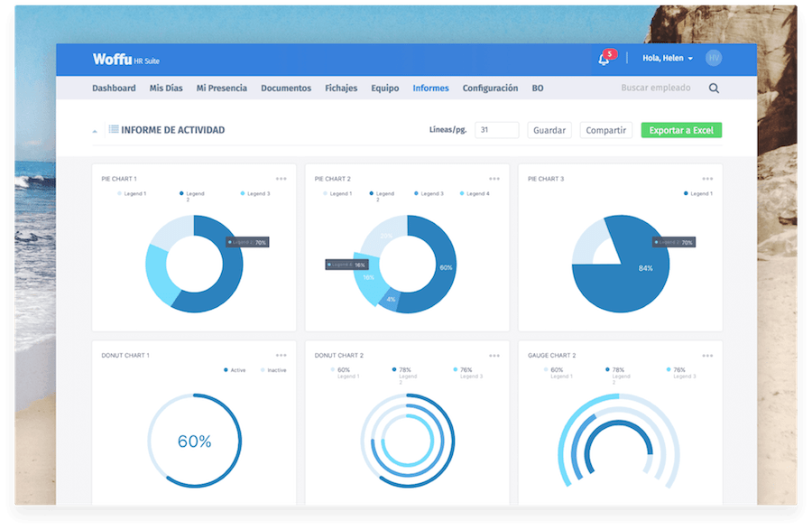This screenshot has height=530, width=812.
Task: Collapse the Informe de Actividad section arrow
Action: tap(95, 131)
